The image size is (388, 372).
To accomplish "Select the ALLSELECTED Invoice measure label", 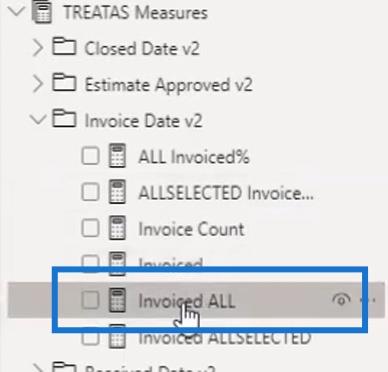I will (x=226, y=193).
